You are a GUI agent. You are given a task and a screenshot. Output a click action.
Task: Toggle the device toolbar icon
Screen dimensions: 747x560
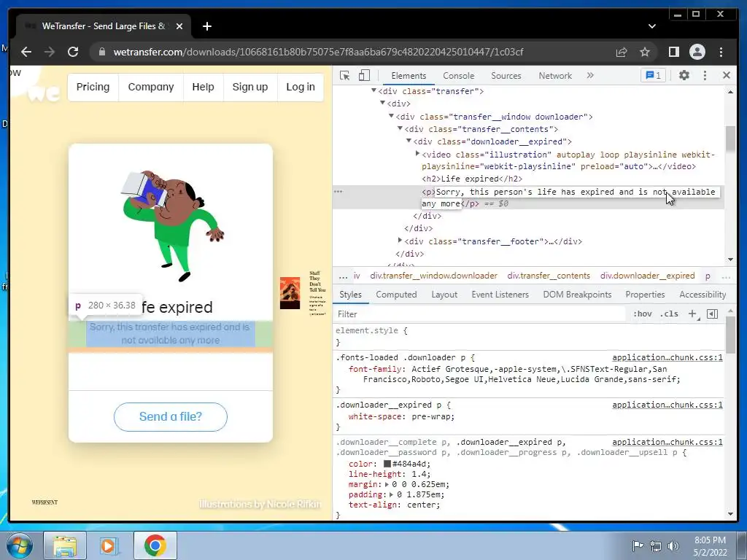[x=364, y=75]
